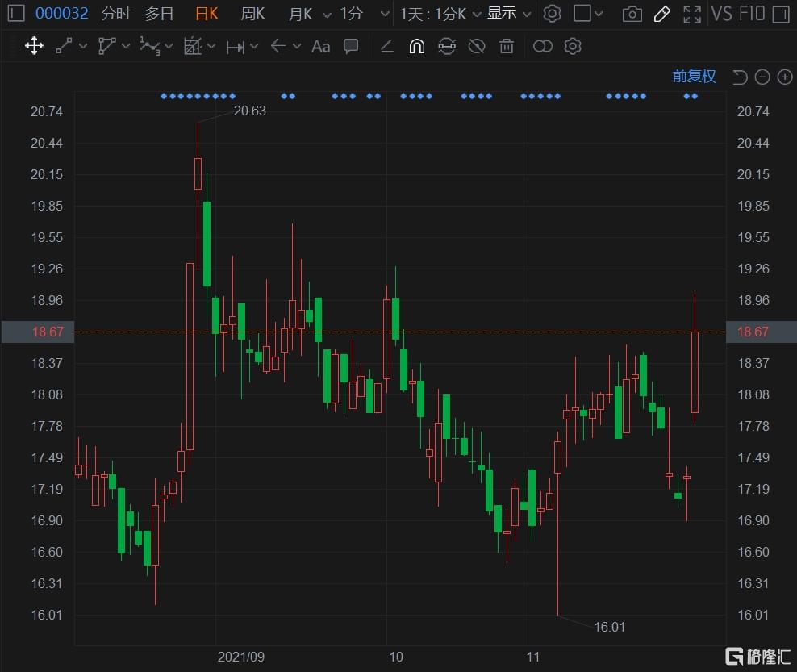Click the 16.01 low price label
This screenshot has width=797, height=672.
(x=609, y=627)
